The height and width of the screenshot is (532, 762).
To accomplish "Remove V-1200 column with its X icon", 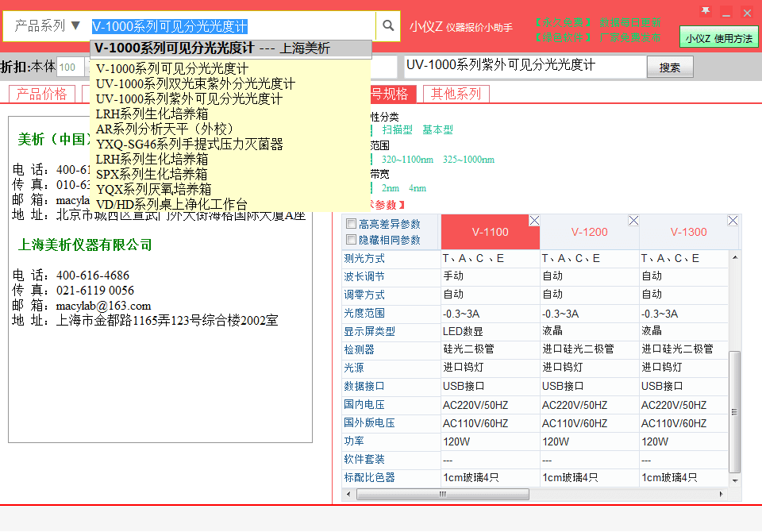I will 633,221.
